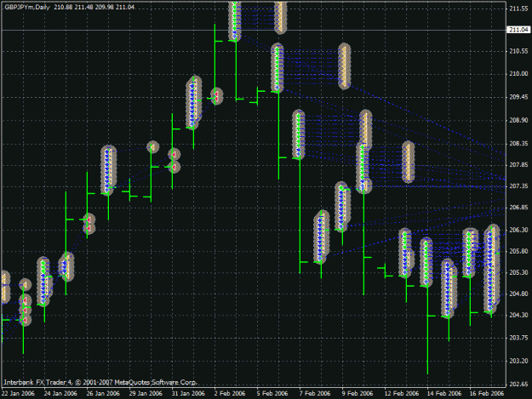Screen dimensions: 532x399
Task: Click the 9 Feb 2006 date label
Action: pos(358,393)
